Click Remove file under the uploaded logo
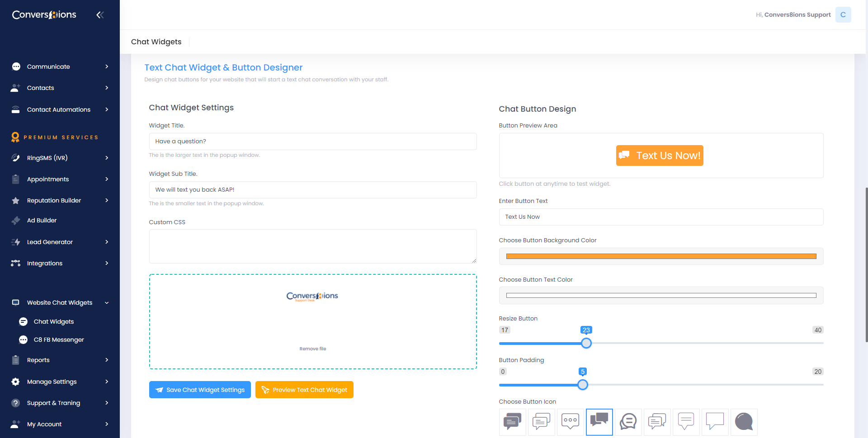868x438 pixels. [313, 349]
